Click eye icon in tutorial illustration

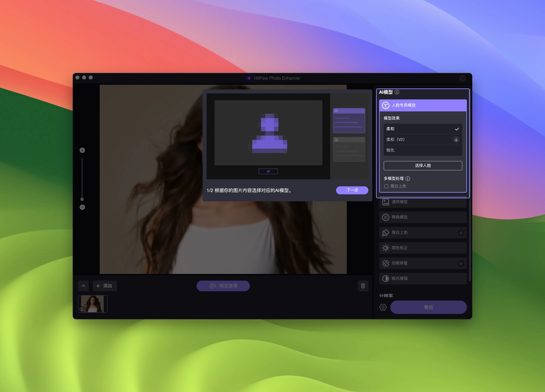(268, 171)
